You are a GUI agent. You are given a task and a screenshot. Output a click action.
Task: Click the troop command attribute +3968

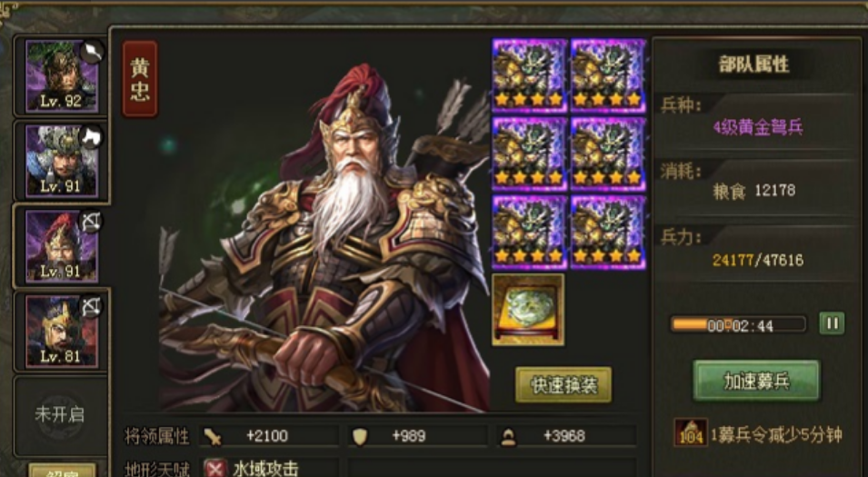[565, 436]
